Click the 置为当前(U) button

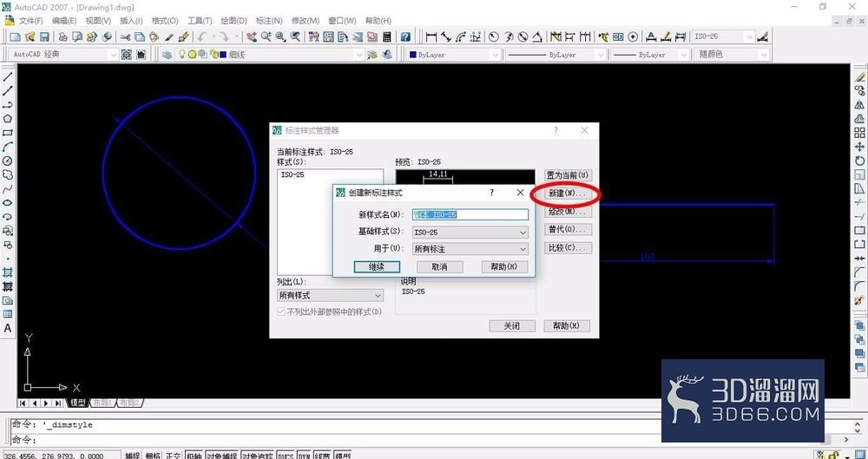tap(568, 175)
